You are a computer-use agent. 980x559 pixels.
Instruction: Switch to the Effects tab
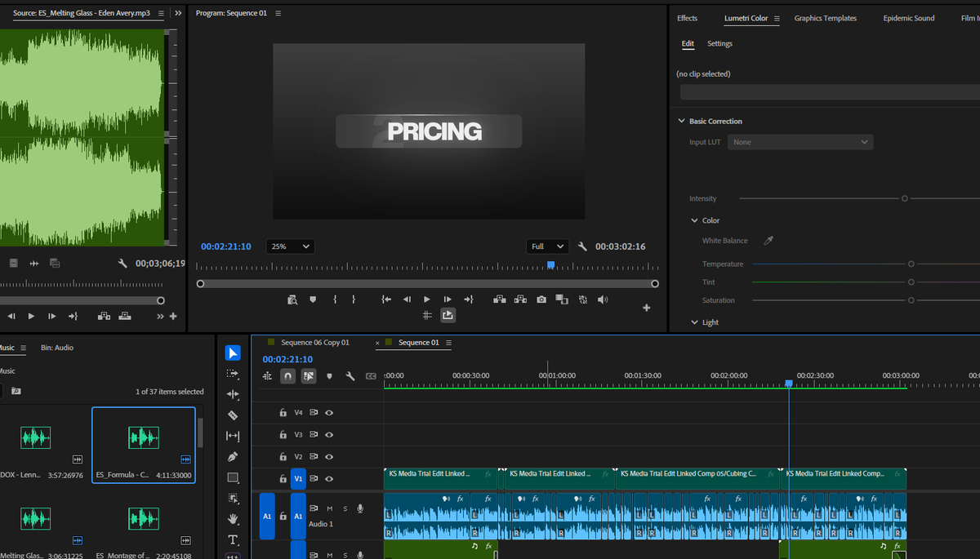tap(688, 18)
